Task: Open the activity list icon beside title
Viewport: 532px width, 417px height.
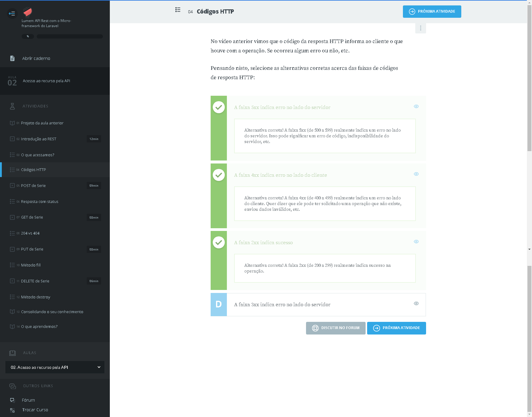Action: 178,10
